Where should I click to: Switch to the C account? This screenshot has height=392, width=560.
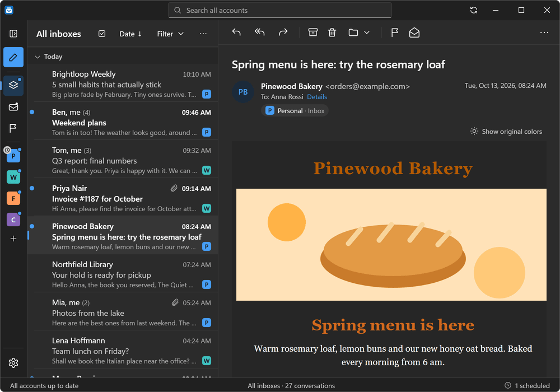pos(13,220)
